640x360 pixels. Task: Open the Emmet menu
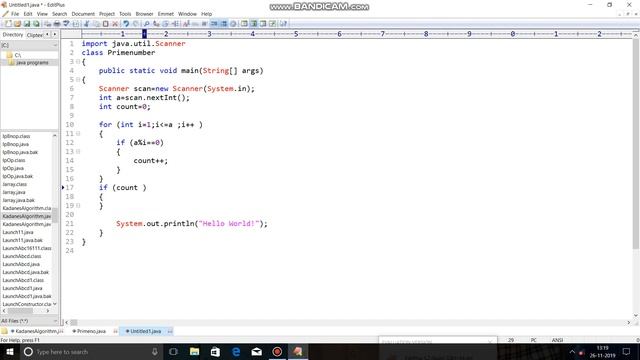click(x=166, y=14)
